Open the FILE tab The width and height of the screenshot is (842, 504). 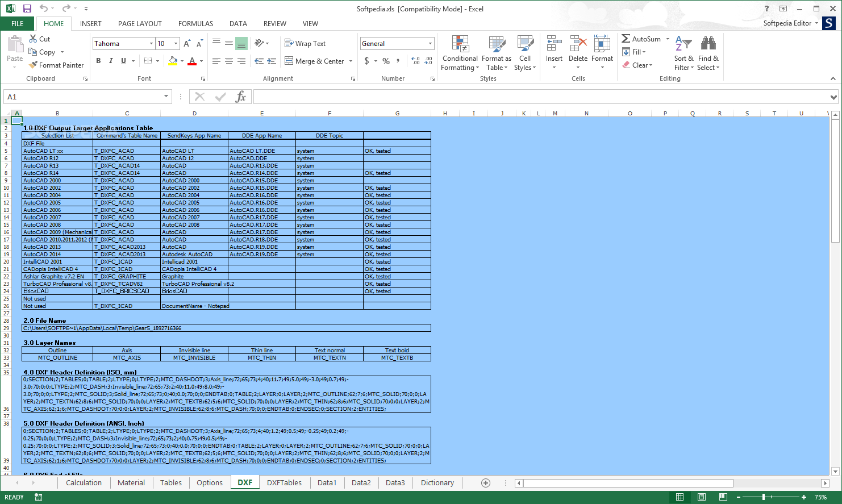[x=18, y=23]
